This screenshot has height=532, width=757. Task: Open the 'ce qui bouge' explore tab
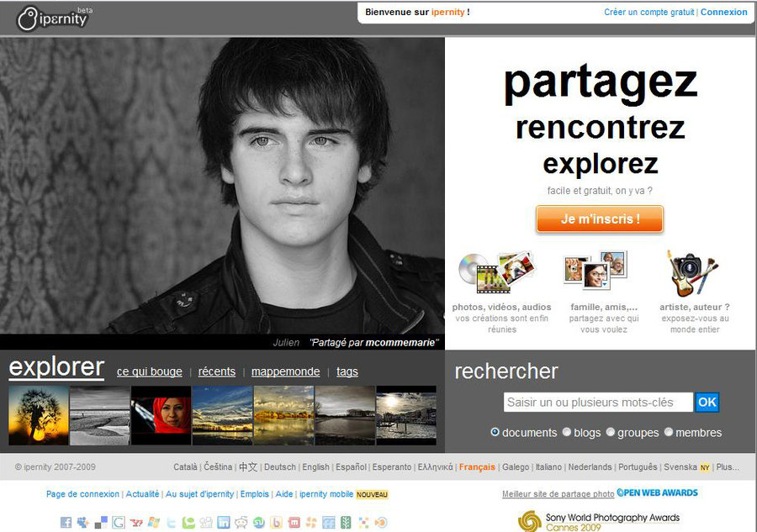(x=149, y=371)
